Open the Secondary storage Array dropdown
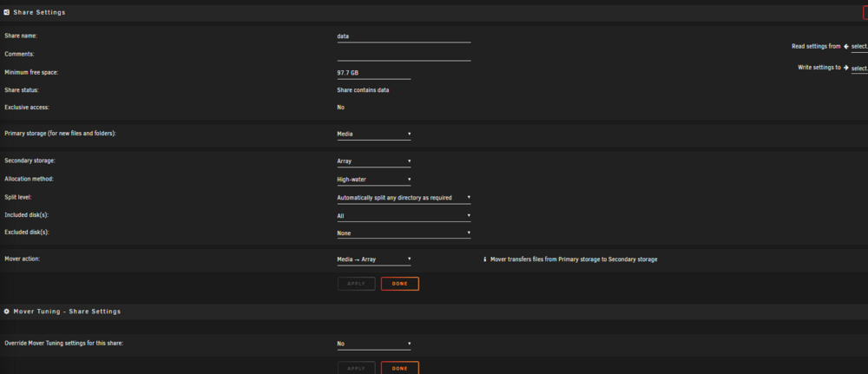The height and width of the screenshot is (374, 868). pyautogui.click(x=373, y=161)
